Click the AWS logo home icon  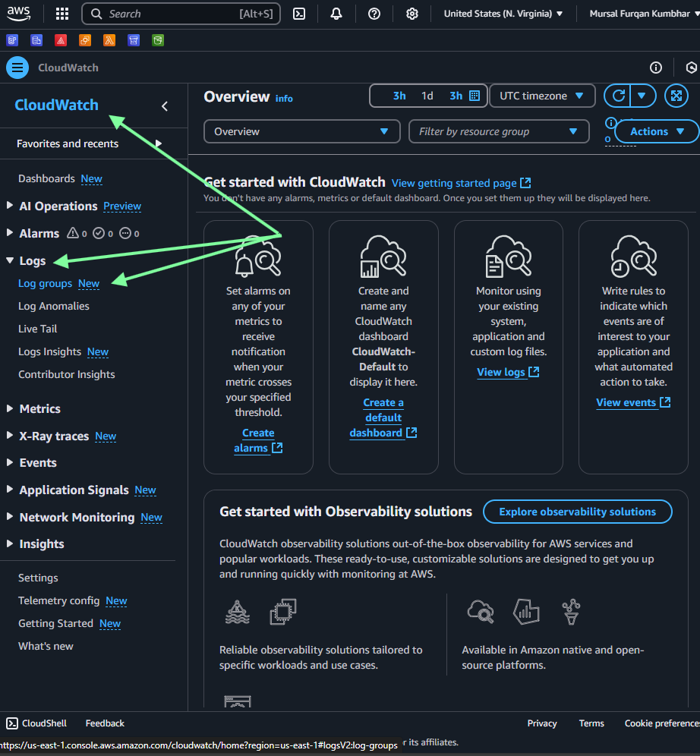18,14
